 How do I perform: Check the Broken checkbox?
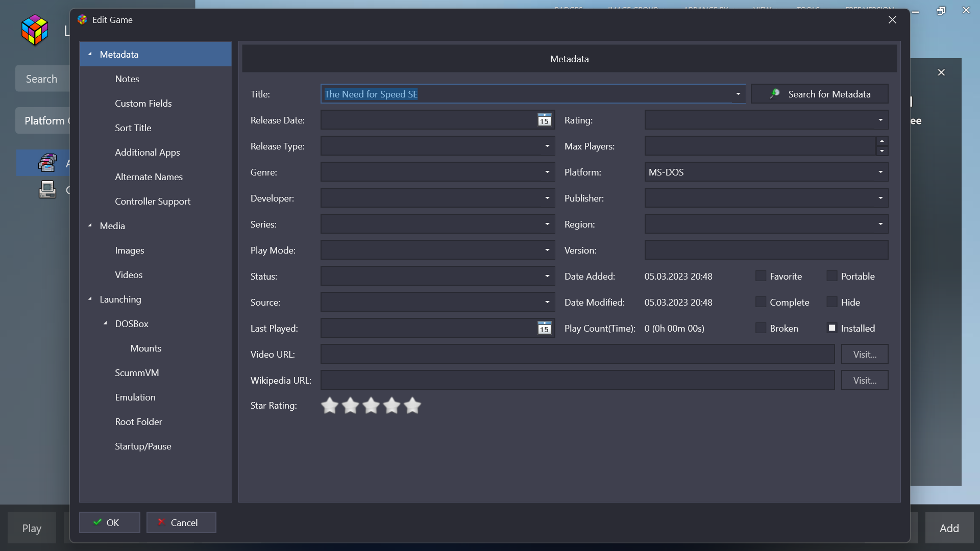pyautogui.click(x=761, y=328)
